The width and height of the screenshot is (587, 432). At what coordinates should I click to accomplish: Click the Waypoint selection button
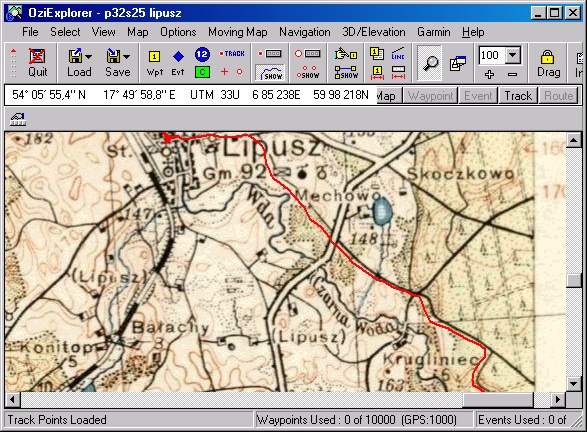tap(431, 96)
